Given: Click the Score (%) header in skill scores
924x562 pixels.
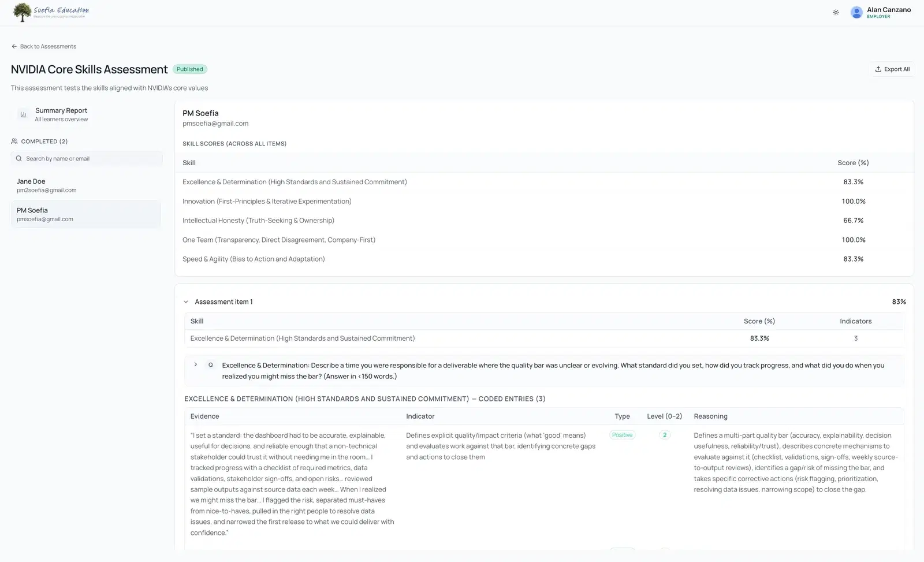Looking at the screenshot, I should [x=853, y=163].
